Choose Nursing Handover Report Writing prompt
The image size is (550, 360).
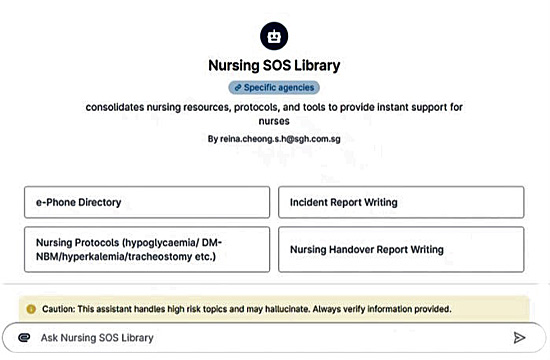(x=401, y=249)
